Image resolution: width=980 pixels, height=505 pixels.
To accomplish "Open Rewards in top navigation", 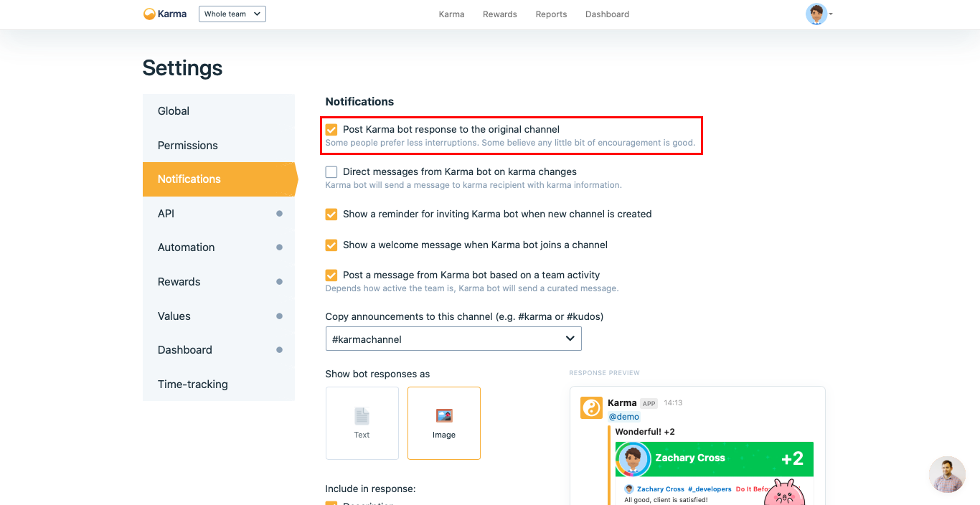I will pyautogui.click(x=500, y=14).
